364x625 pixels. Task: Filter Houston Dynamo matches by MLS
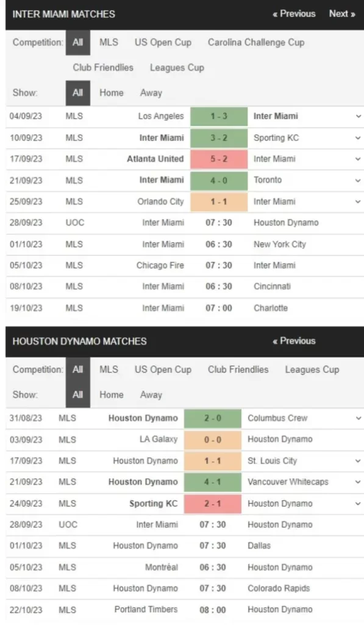(x=109, y=369)
